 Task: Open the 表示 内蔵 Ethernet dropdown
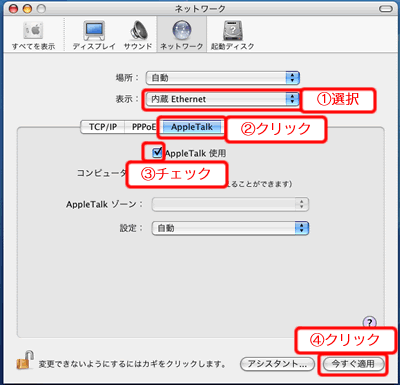click(222, 99)
